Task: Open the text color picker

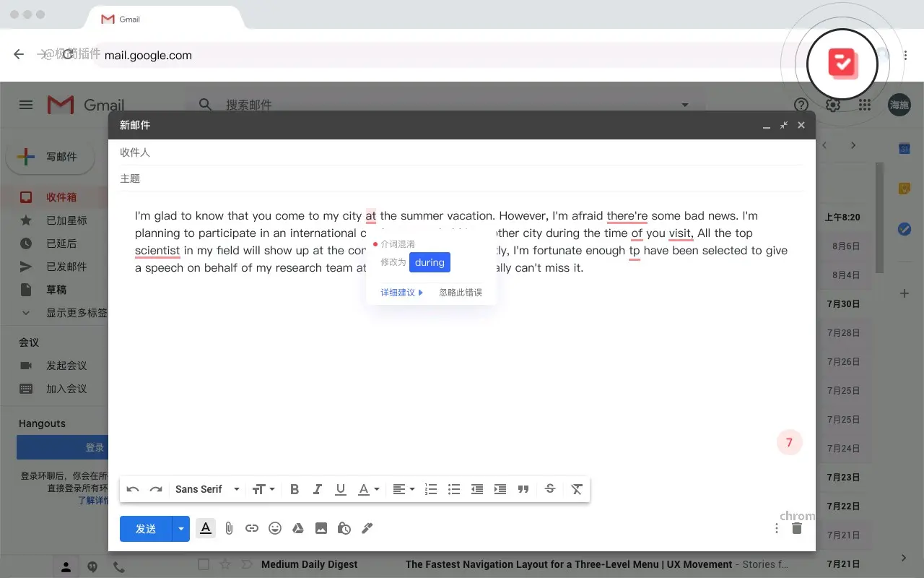Action: pos(368,489)
